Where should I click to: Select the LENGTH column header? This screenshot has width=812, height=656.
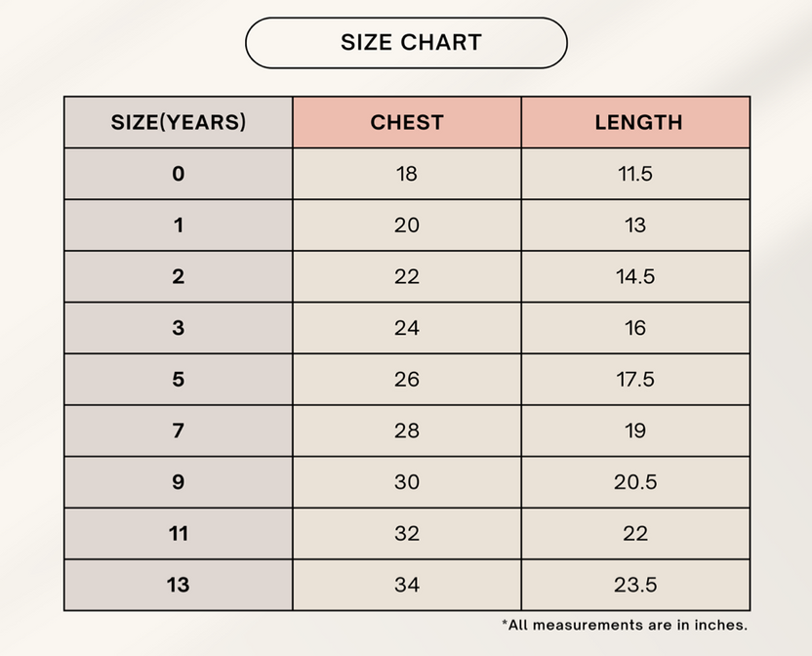(x=635, y=123)
